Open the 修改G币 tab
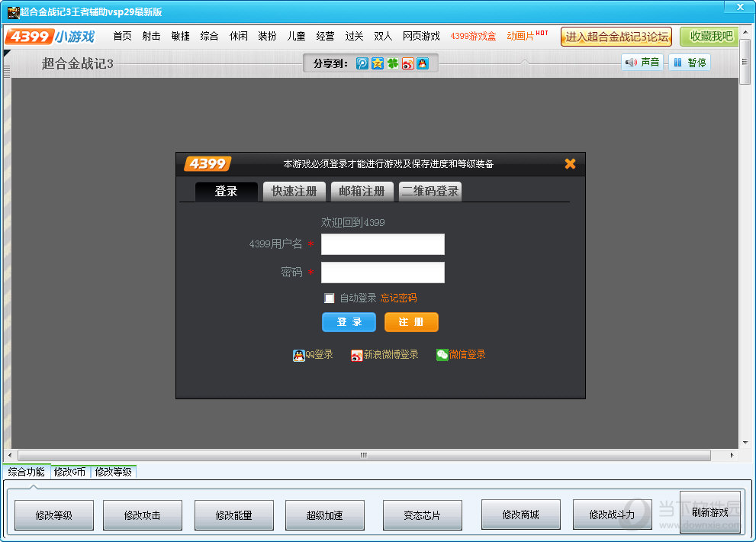Viewport: 756px width, 542px height. coord(70,472)
